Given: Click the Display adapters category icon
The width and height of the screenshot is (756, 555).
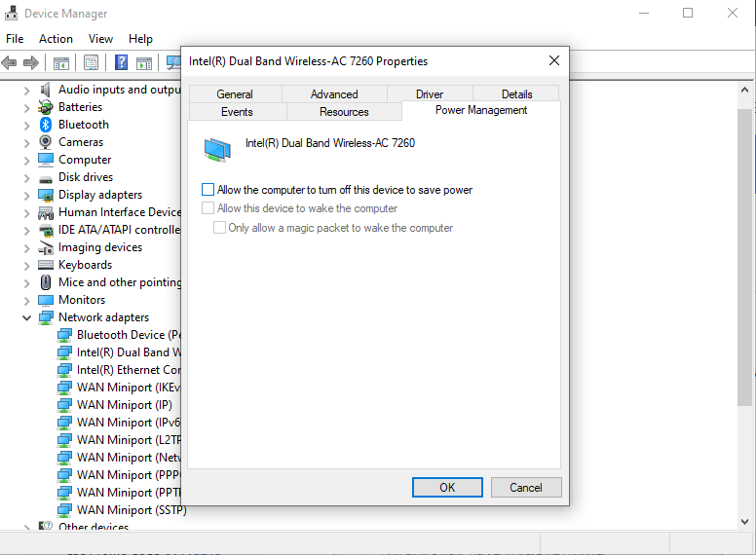Looking at the screenshot, I should tap(46, 195).
